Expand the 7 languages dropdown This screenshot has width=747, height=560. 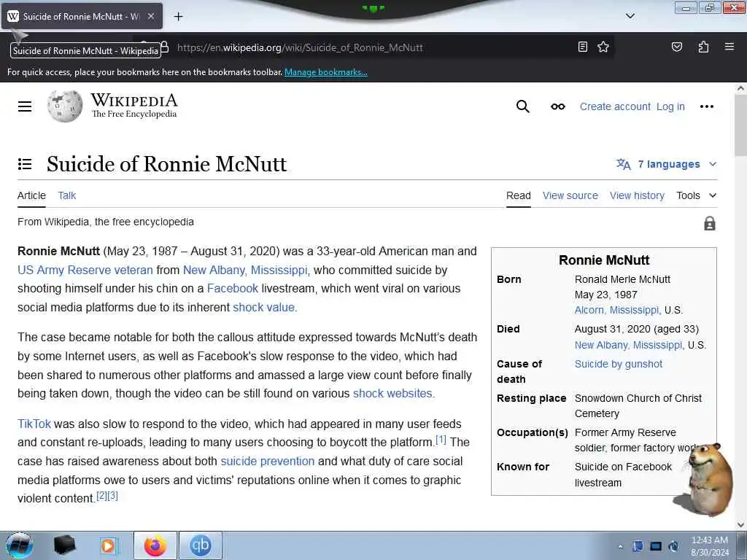pyautogui.click(x=666, y=164)
